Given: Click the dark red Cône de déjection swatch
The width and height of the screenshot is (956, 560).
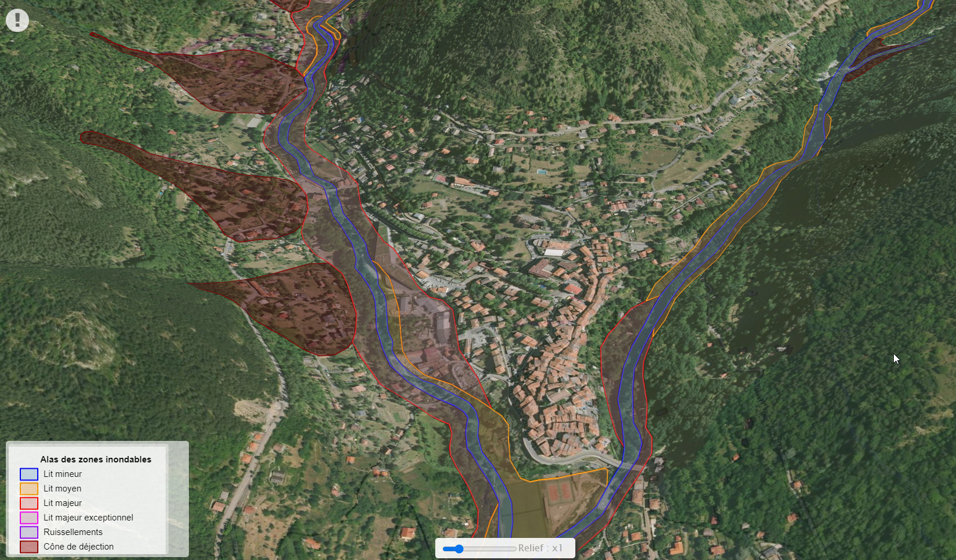Looking at the screenshot, I should (x=29, y=547).
